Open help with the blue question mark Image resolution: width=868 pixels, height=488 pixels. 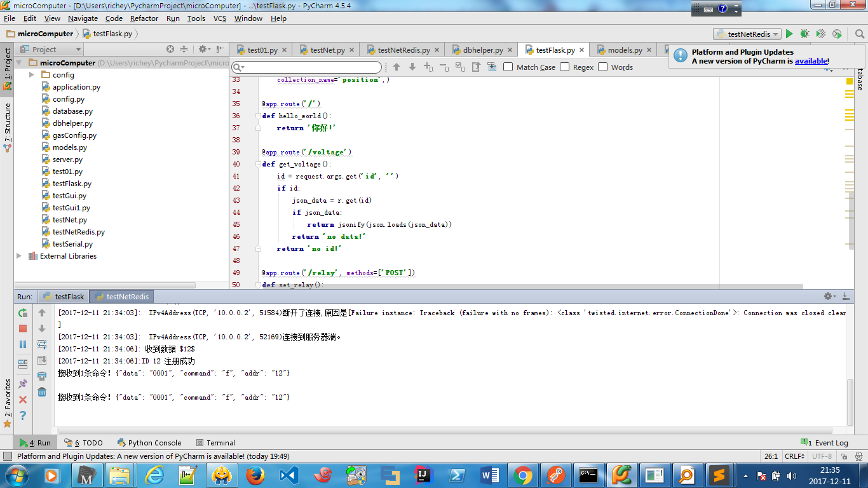[x=23, y=416]
